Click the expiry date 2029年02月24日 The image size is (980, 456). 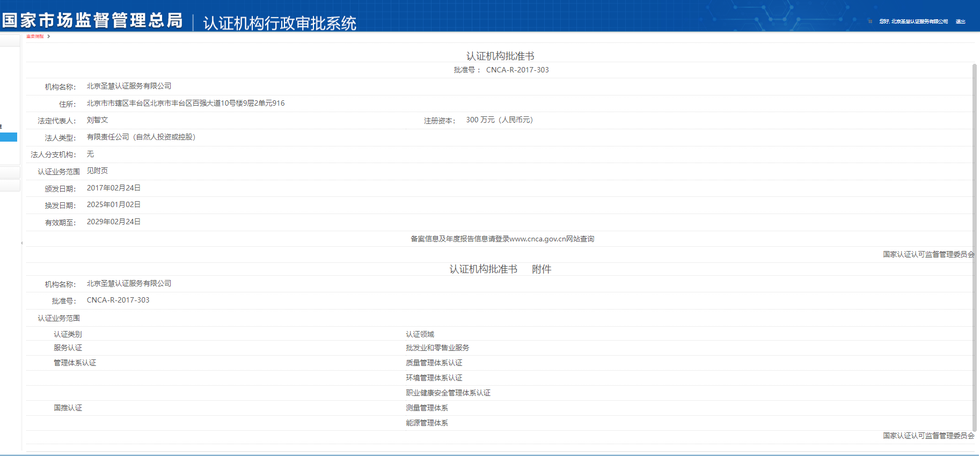[114, 222]
